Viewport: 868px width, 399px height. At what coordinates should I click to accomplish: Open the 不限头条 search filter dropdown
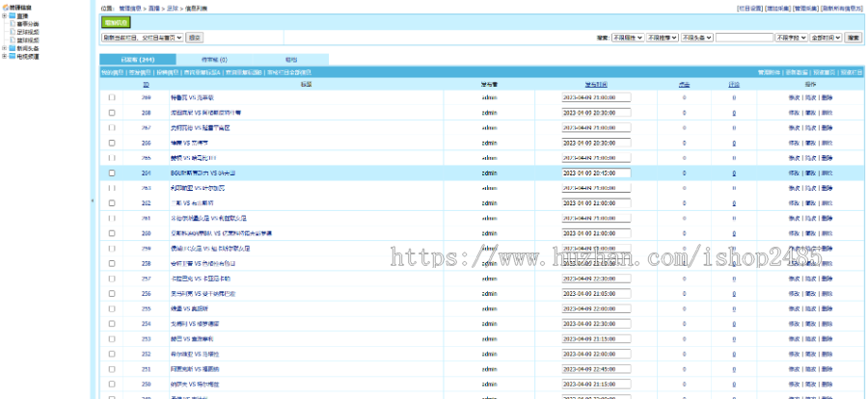[x=697, y=38]
